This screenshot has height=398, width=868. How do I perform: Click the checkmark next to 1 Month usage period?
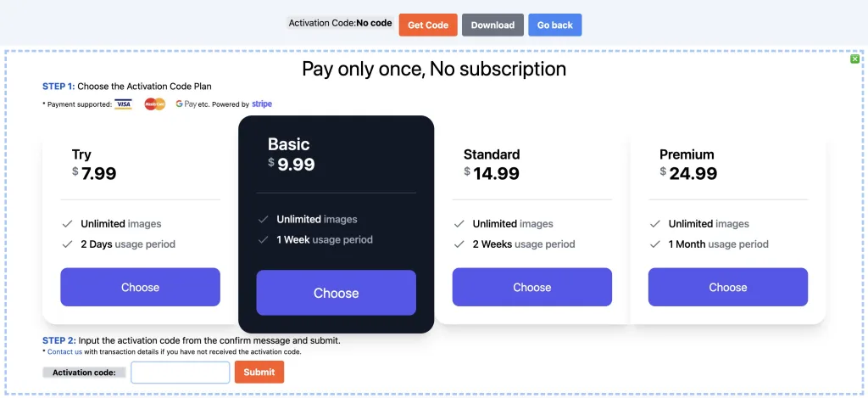(x=654, y=244)
